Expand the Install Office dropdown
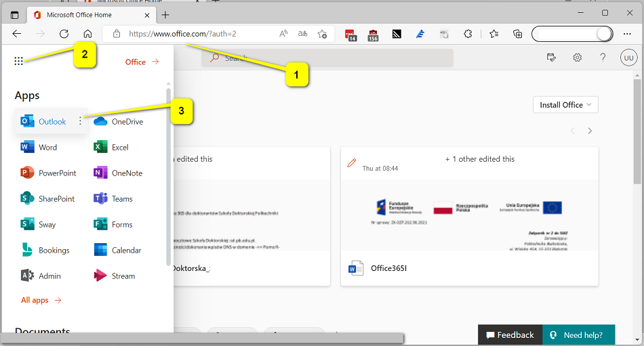The image size is (644, 346). coord(565,105)
